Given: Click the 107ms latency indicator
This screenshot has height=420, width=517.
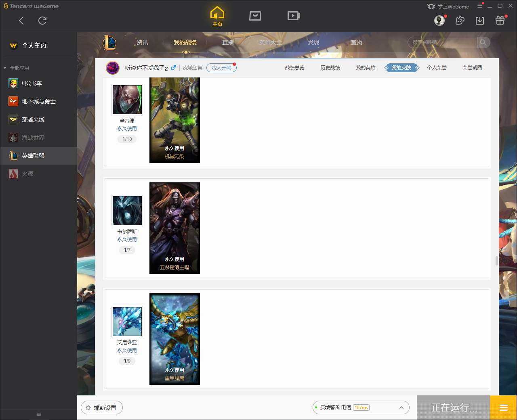Looking at the screenshot, I should (x=361, y=407).
